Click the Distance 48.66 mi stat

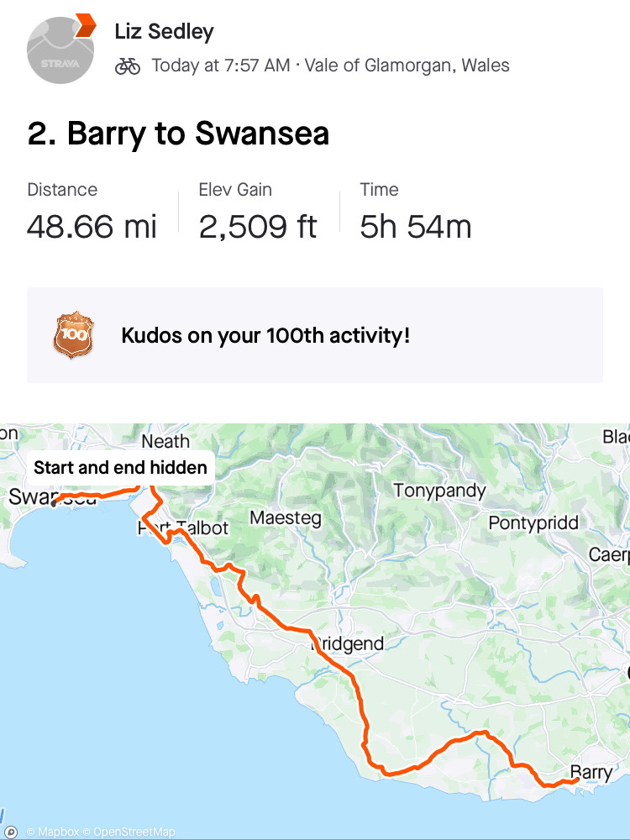click(92, 213)
